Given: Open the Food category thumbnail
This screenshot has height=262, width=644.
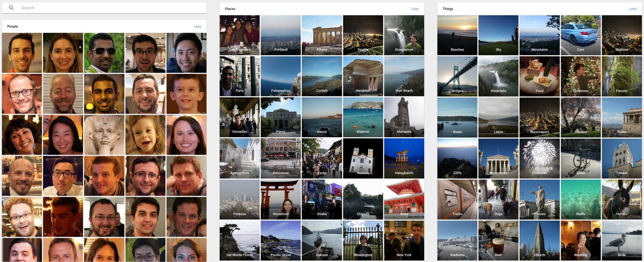Looking at the screenshot, I should (540, 76).
